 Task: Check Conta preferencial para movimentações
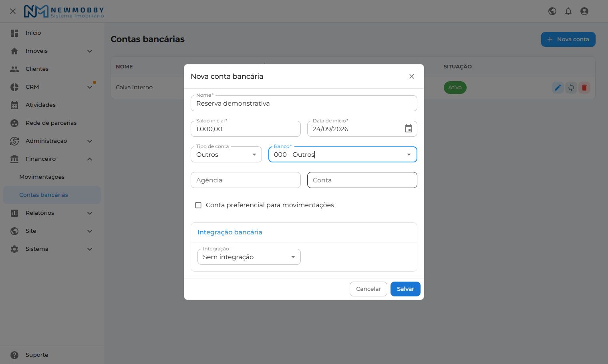pos(198,205)
